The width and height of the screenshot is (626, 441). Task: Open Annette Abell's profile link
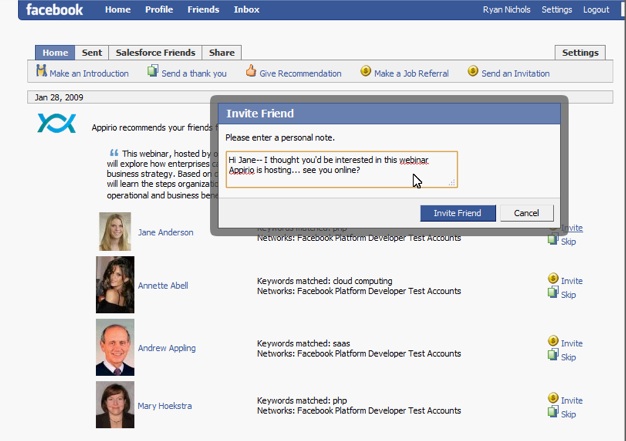pyautogui.click(x=163, y=285)
